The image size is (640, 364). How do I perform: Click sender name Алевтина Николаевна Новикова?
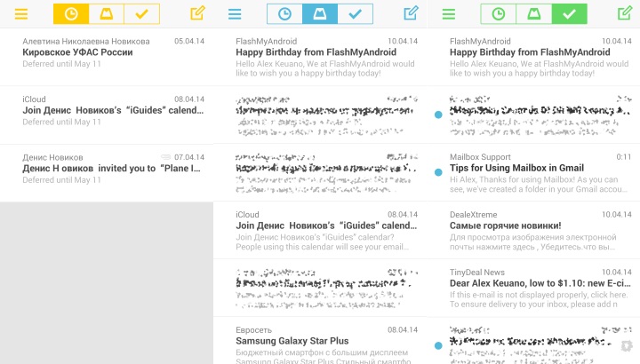(x=86, y=41)
